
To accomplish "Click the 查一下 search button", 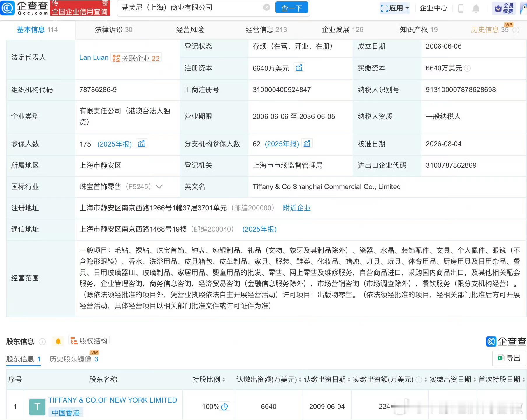I will click(291, 8).
